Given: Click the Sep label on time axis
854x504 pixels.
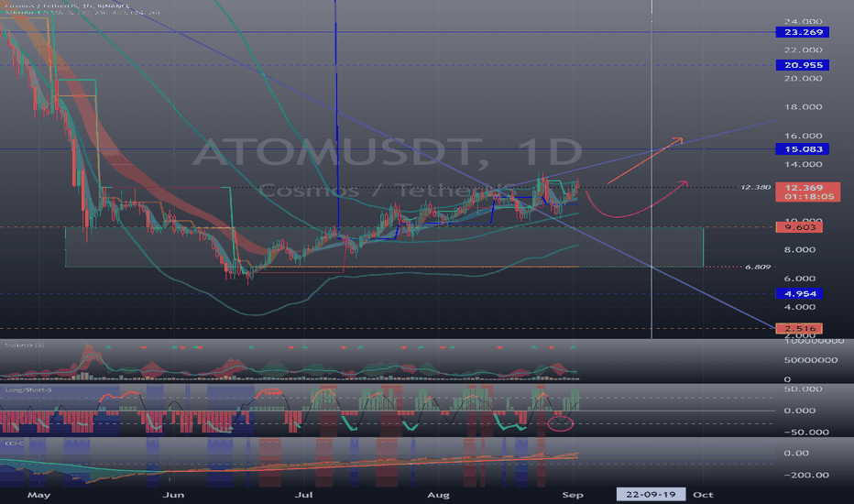Looking at the screenshot, I should [x=573, y=495].
